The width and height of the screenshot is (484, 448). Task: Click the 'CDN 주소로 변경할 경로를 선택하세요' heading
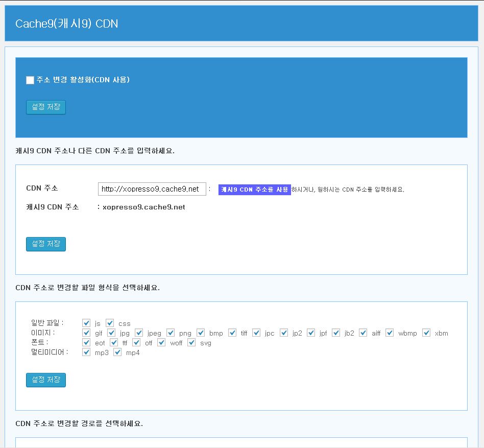coord(79,423)
